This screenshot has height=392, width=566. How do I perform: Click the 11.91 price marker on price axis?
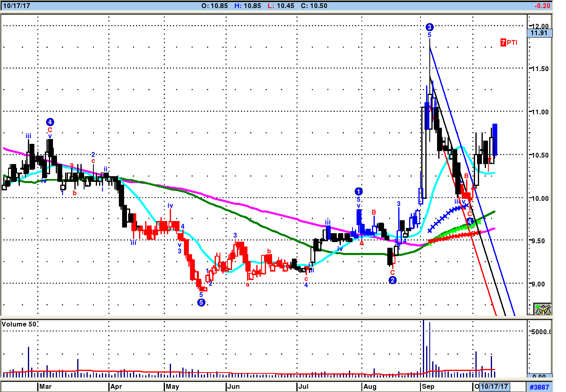tap(539, 33)
